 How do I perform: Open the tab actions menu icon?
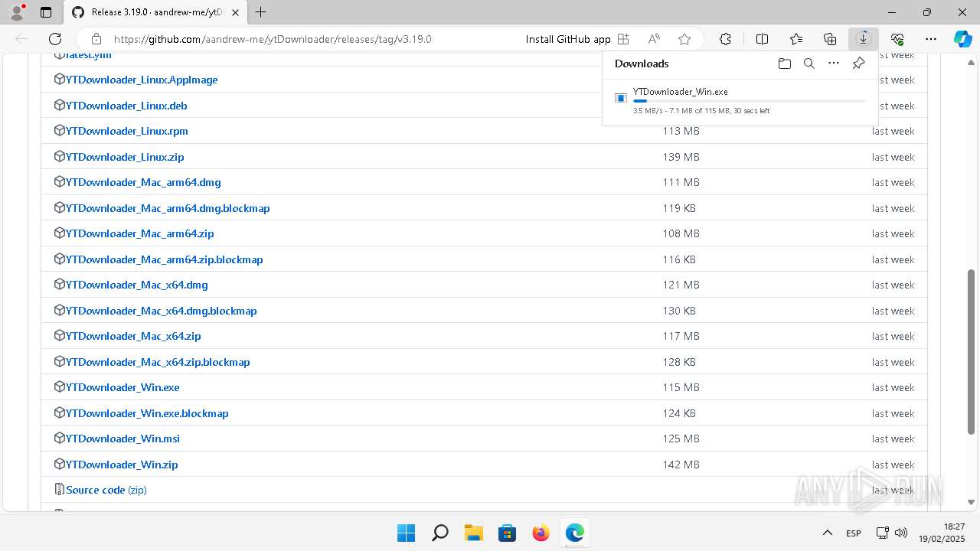(x=46, y=12)
